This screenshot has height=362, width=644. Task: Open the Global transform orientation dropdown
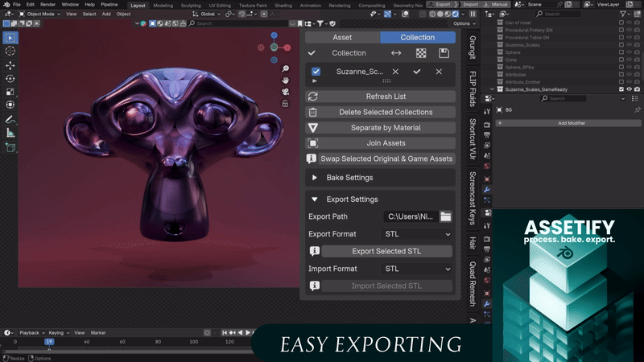pos(207,14)
